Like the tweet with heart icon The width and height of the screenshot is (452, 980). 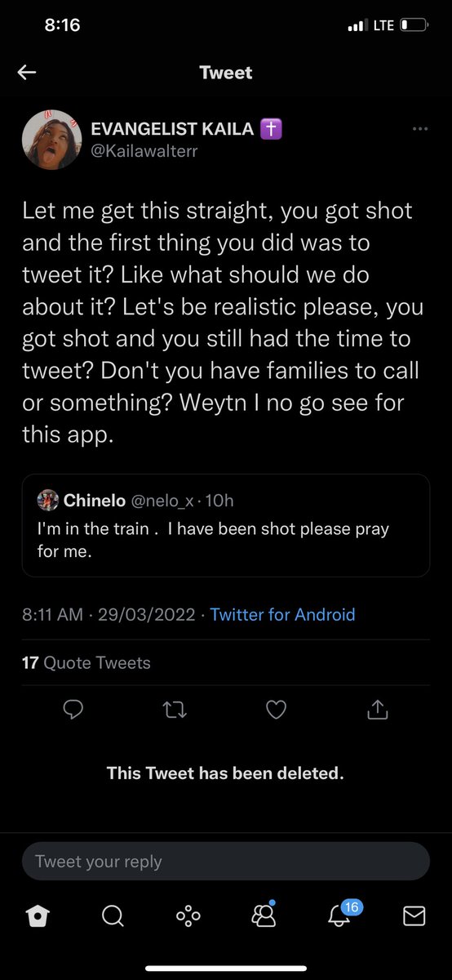[277, 710]
